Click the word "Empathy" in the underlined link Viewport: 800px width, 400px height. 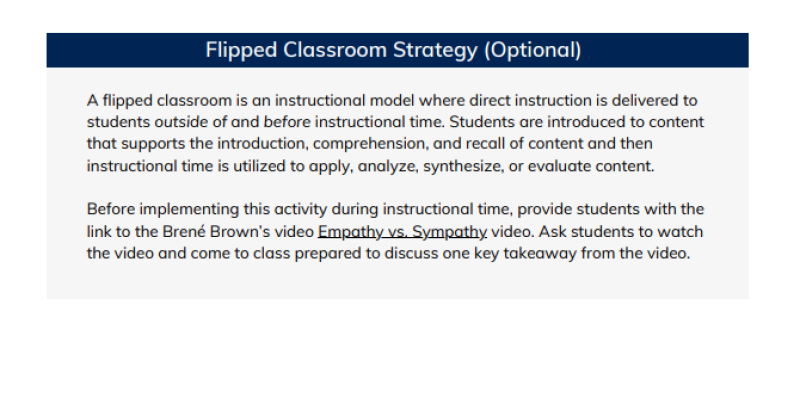(x=349, y=232)
